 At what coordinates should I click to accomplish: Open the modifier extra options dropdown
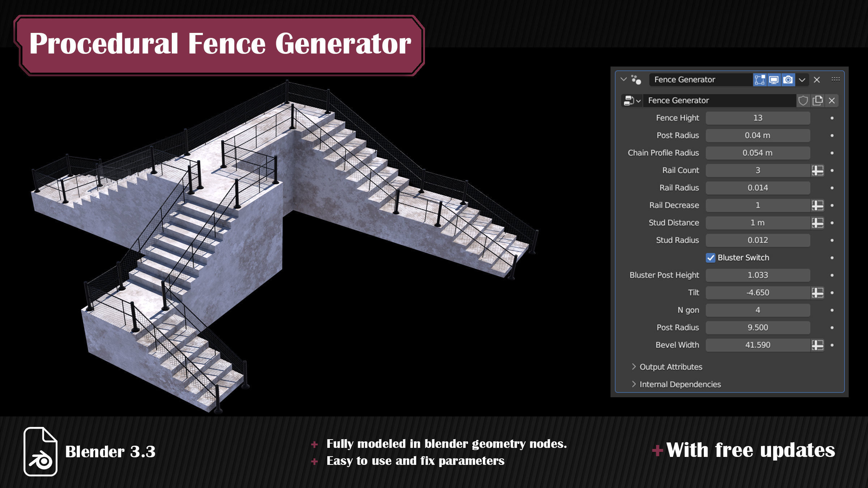[802, 80]
